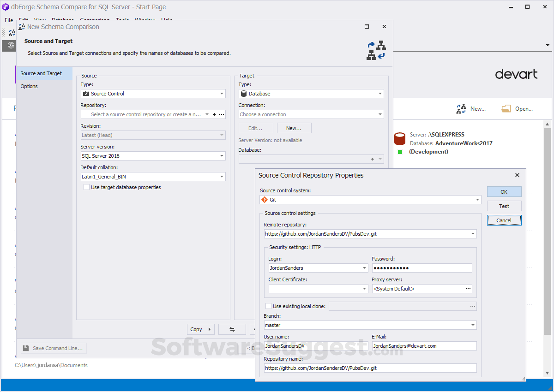Expand the Server version dropdown
The height and width of the screenshot is (392, 554).
(222, 155)
